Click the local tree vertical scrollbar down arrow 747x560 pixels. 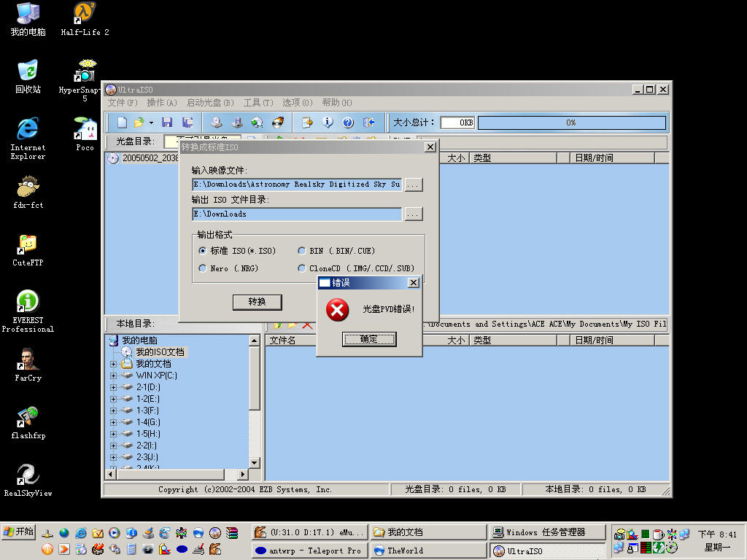click(x=255, y=462)
